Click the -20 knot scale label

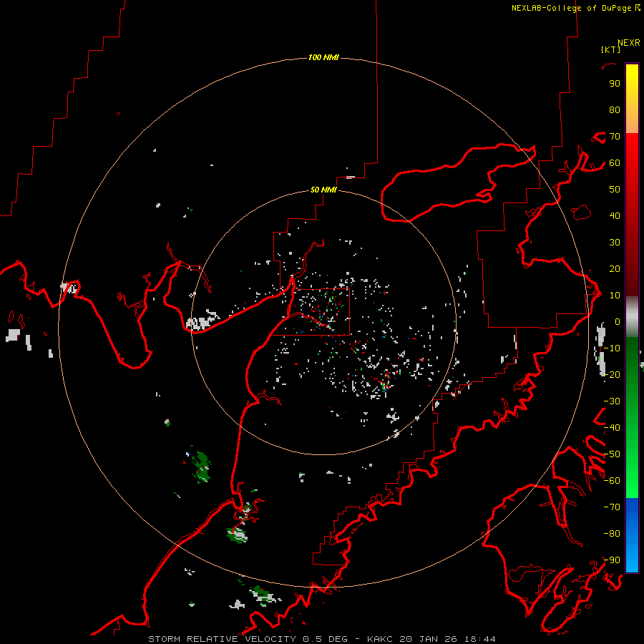click(x=612, y=375)
